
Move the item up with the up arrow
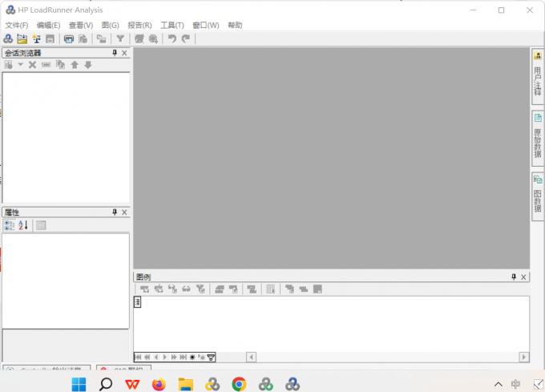[75, 65]
